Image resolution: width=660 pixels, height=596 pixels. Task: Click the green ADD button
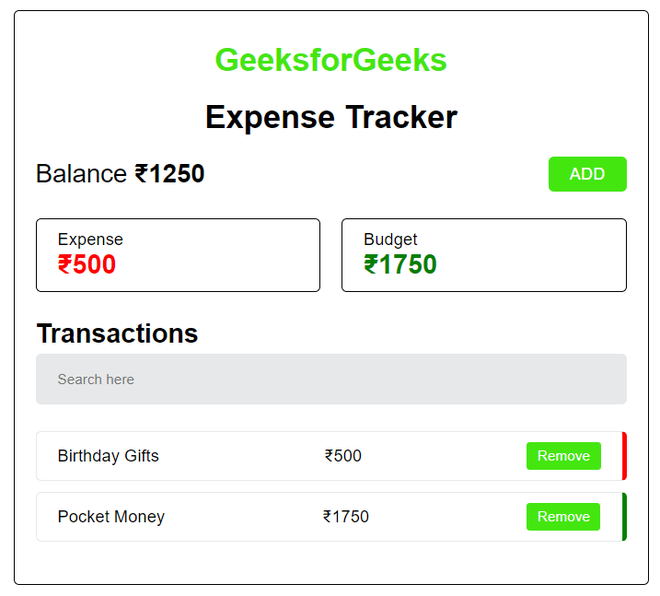click(x=587, y=174)
